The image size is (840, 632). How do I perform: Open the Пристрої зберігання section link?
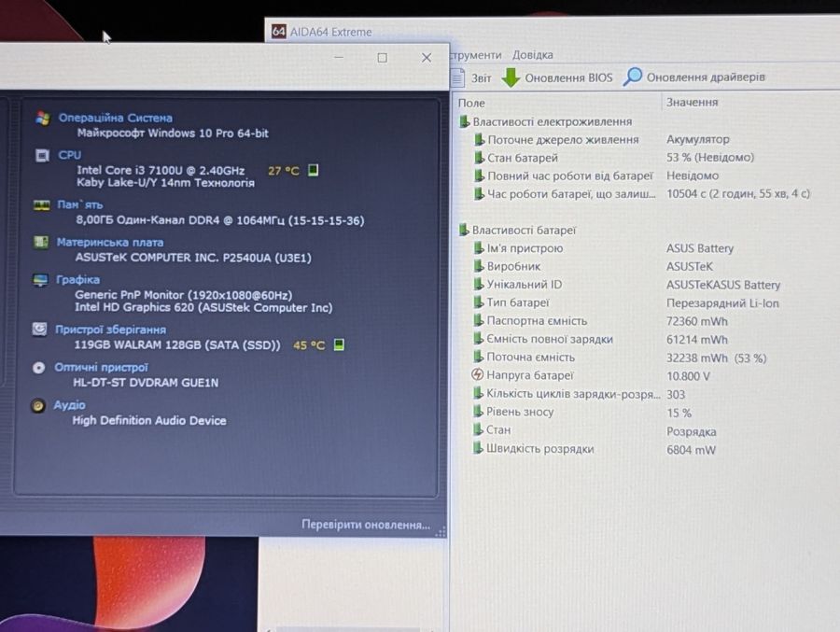pos(110,330)
